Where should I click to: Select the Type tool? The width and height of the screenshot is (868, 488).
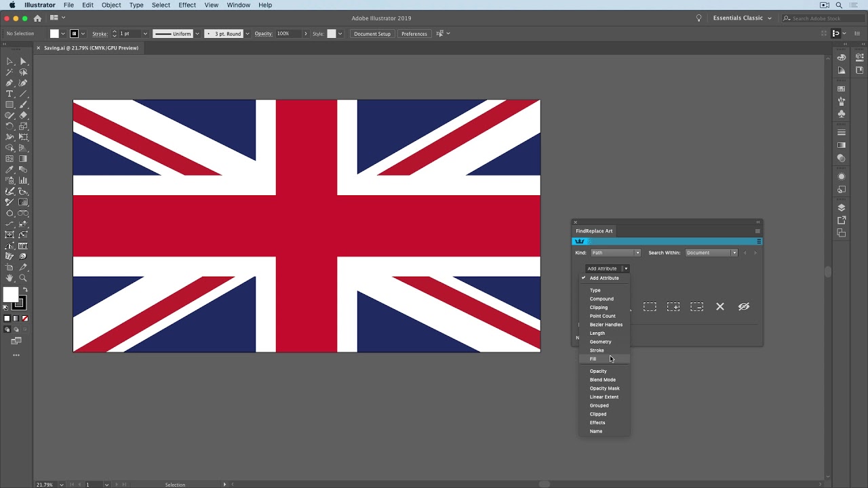9,94
